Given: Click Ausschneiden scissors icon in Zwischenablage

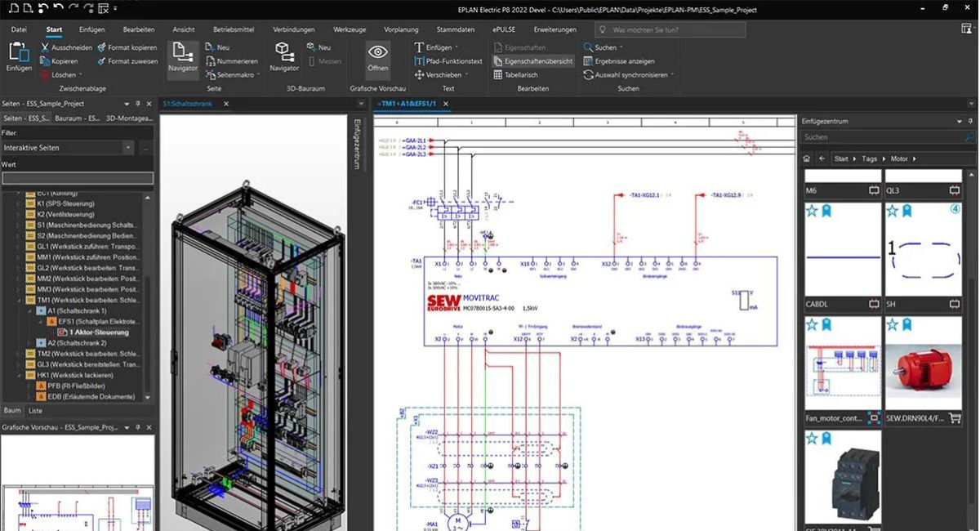Looking at the screenshot, I should point(46,47).
